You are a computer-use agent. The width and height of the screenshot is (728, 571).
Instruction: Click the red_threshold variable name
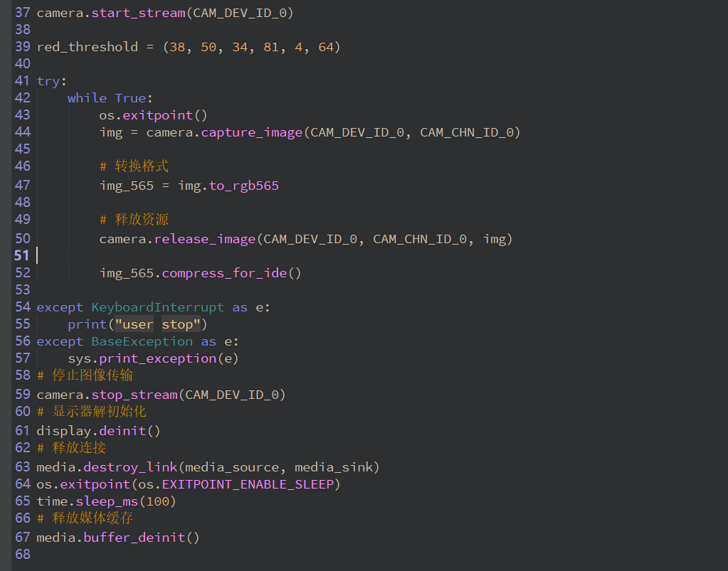click(x=87, y=47)
